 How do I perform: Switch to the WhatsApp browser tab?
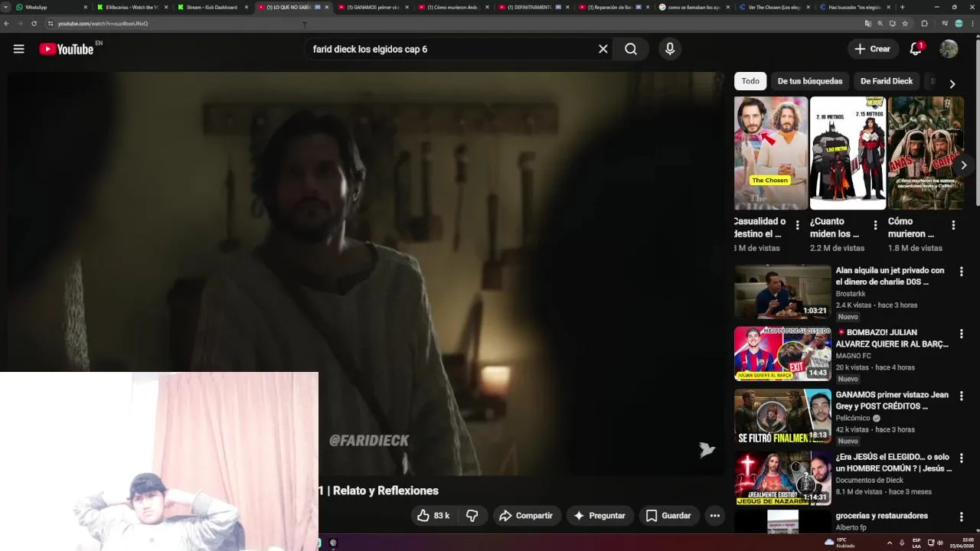point(51,7)
